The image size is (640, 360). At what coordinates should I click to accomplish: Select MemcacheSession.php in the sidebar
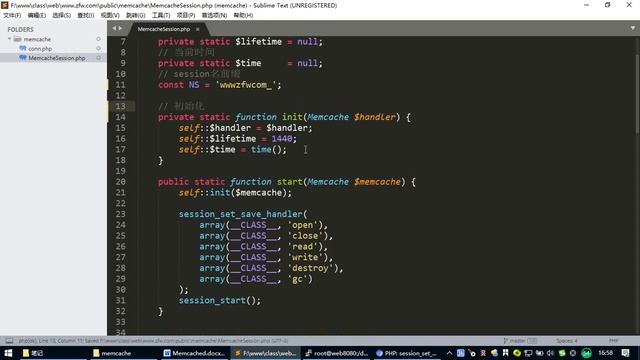tap(57, 58)
